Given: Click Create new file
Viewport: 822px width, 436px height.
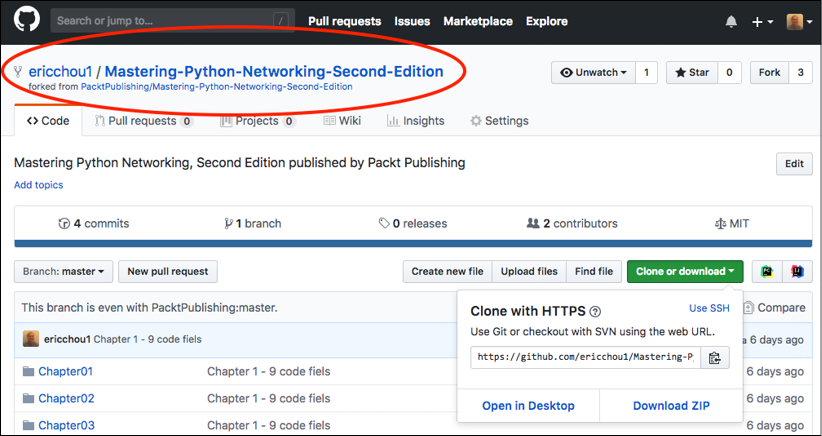Looking at the screenshot, I should click(447, 271).
